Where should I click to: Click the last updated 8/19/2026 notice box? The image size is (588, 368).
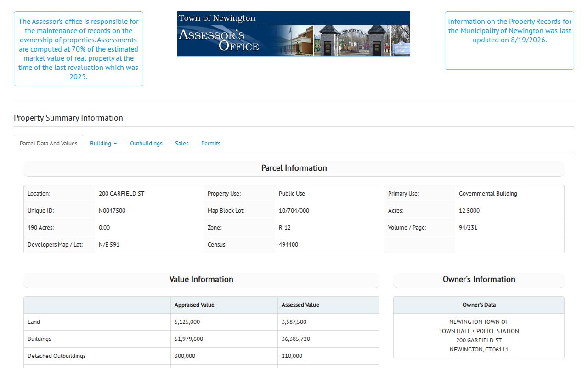[509, 40]
